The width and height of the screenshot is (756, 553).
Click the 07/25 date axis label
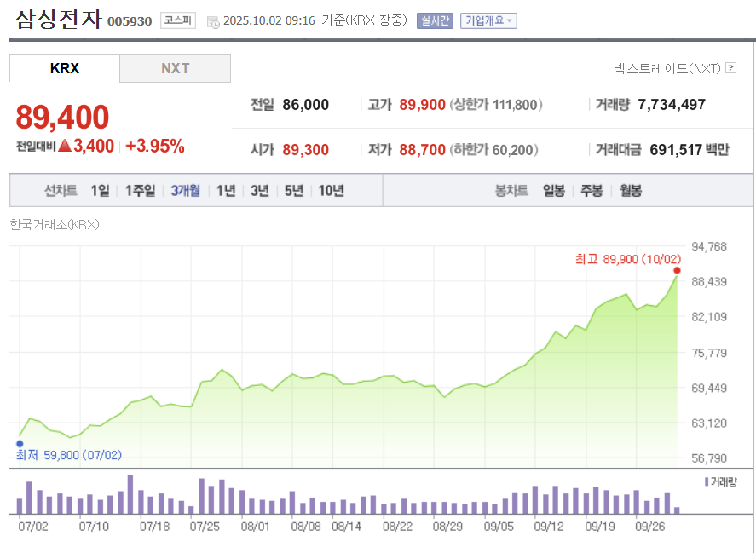click(205, 527)
